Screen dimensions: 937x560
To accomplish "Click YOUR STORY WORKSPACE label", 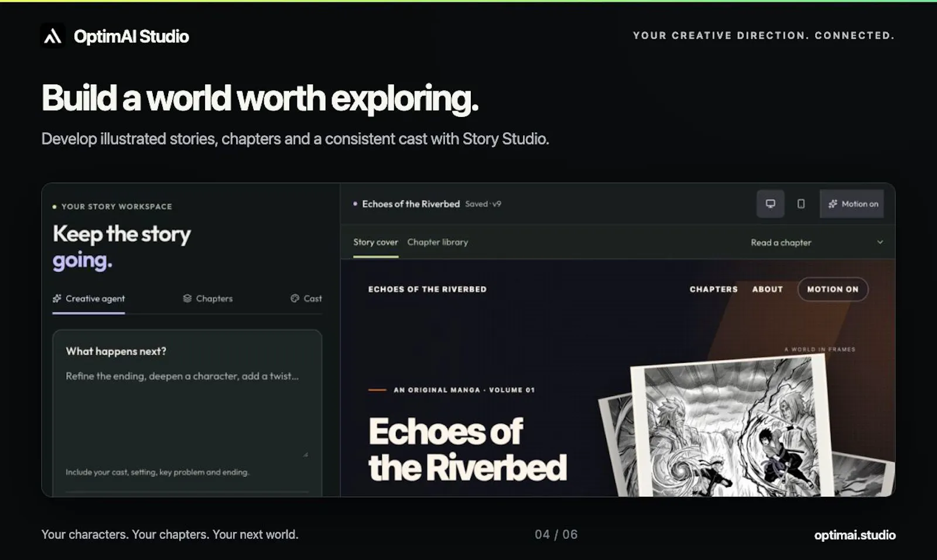I will coord(117,207).
